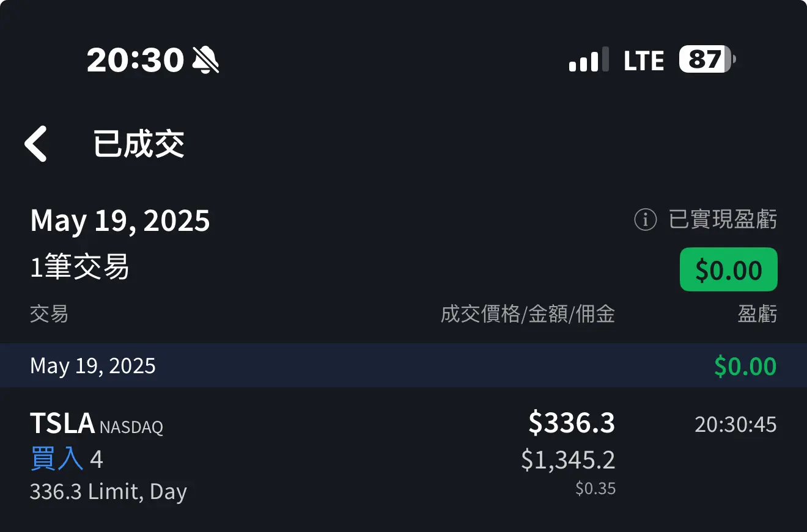Tap the 買入 4 buy label
The height and width of the screenshot is (532, 807).
[x=67, y=459]
